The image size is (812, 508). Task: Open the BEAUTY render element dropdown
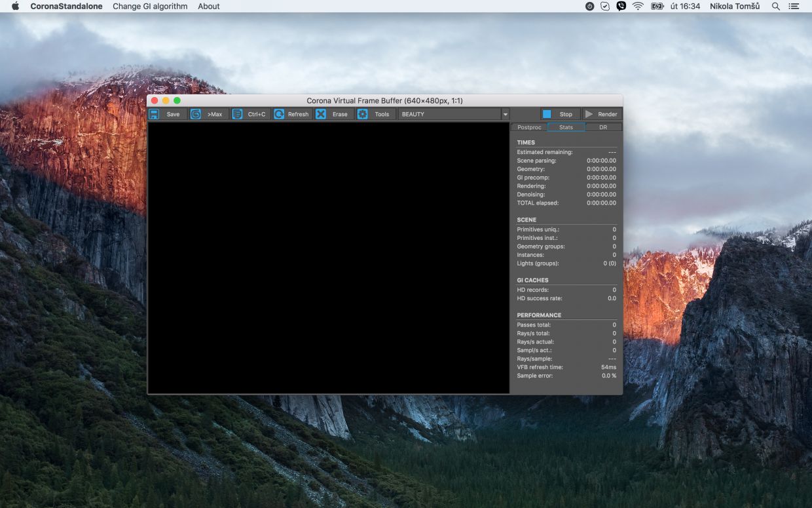tap(454, 114)
